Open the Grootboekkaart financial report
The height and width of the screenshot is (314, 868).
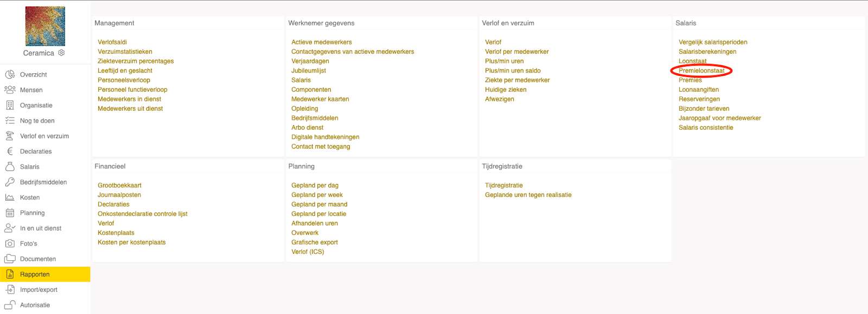pos(119,185)
